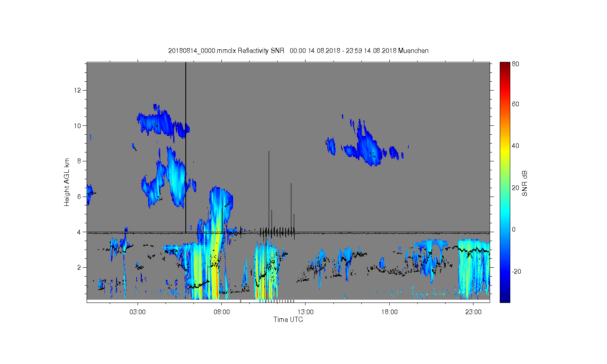Select the 'Height AGL km' y-axis label

click(x=67, y=182)
